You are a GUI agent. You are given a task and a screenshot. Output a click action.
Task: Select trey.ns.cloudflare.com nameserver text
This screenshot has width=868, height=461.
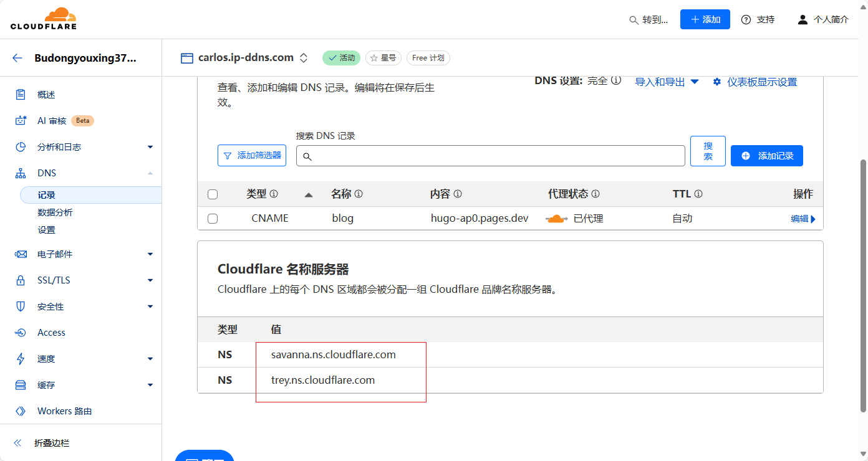click(323, 380)
